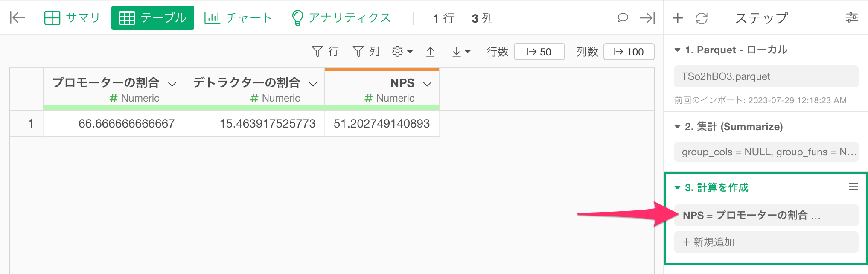Collapse the steps panel arrow icon

(x=647, y=17)
